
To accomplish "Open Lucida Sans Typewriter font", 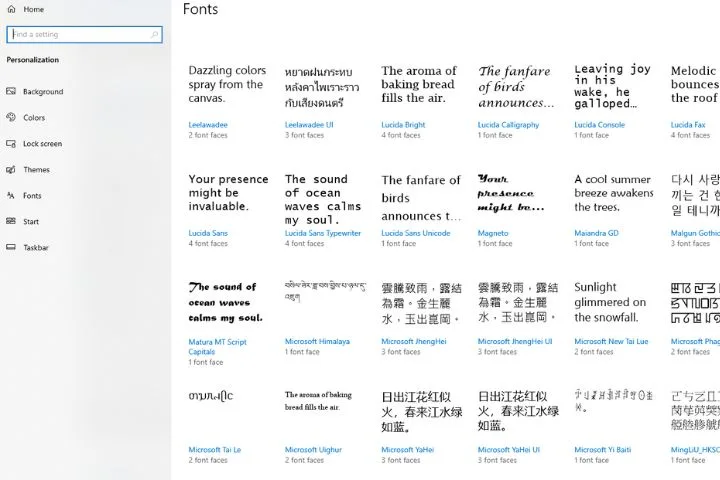I will [x=323, y=233].
